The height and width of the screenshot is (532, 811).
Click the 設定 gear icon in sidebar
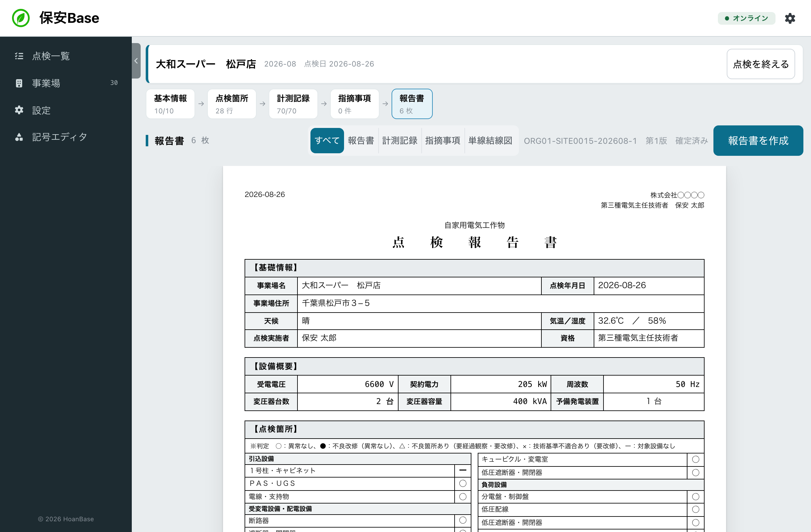tap(19, 110)
